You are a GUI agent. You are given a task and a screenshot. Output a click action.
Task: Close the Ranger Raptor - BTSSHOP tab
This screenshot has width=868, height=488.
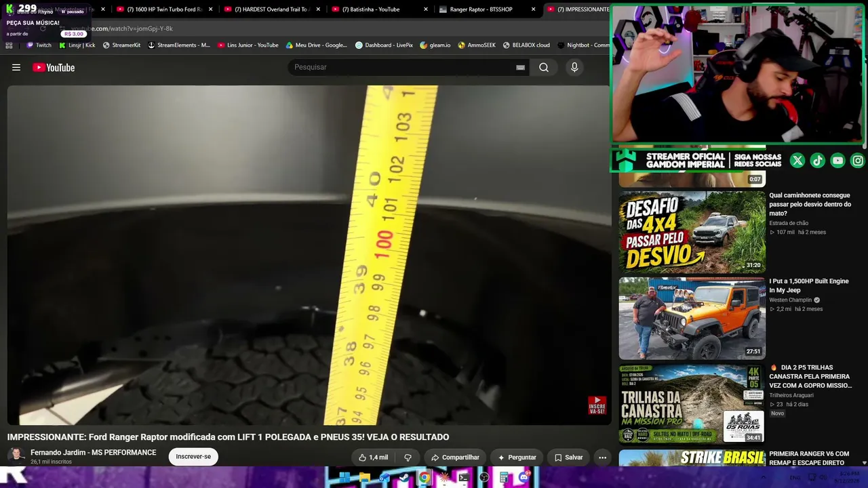pyautogui.click(x=534, y=9)
